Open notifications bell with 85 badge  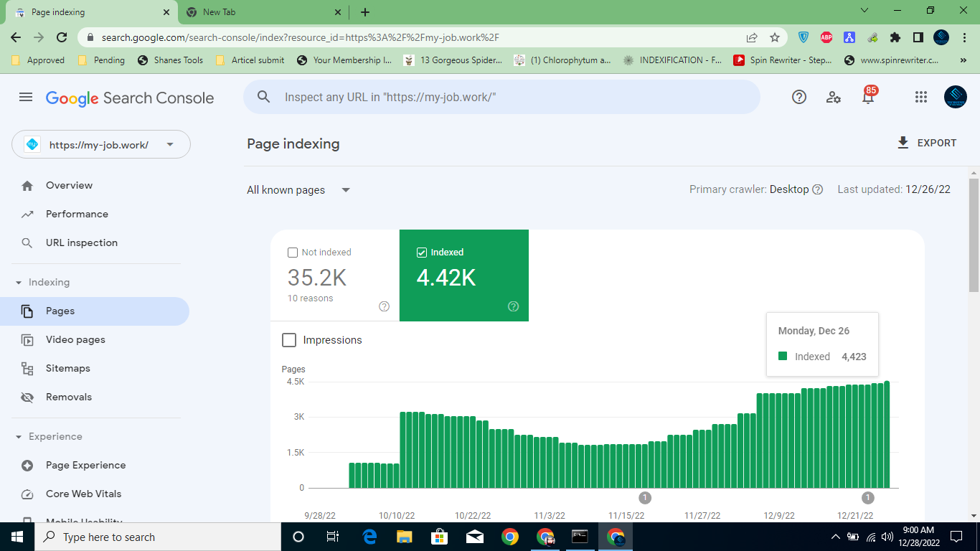pyautogui.click(x=868, y=98)
